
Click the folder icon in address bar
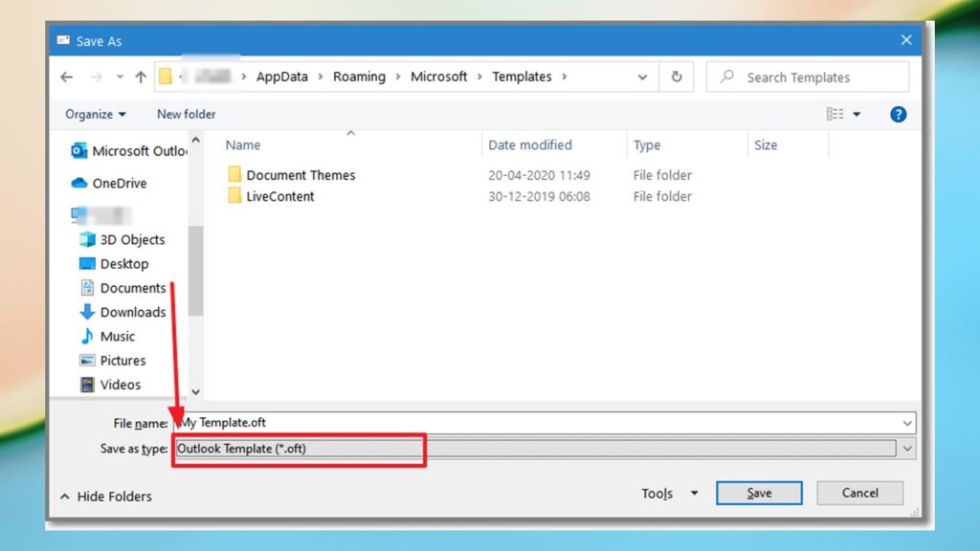(x=165, y=77)
